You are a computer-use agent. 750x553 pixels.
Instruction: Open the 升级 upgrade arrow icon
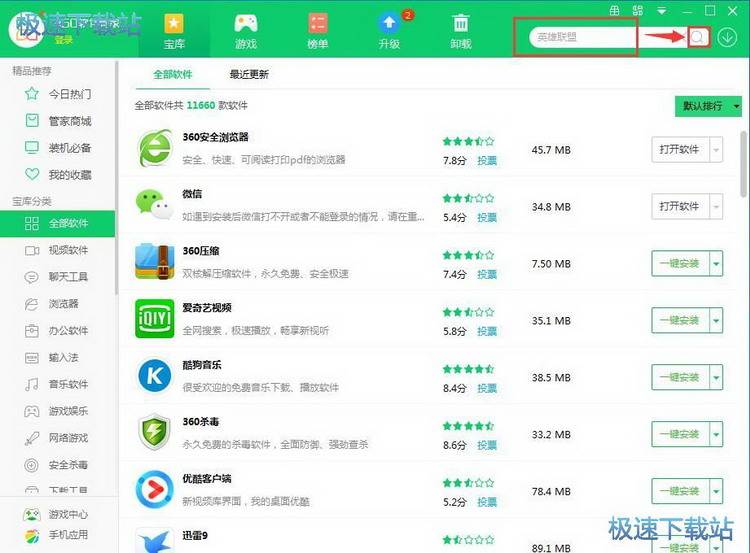pyautogui.click(x=389, y=32)
